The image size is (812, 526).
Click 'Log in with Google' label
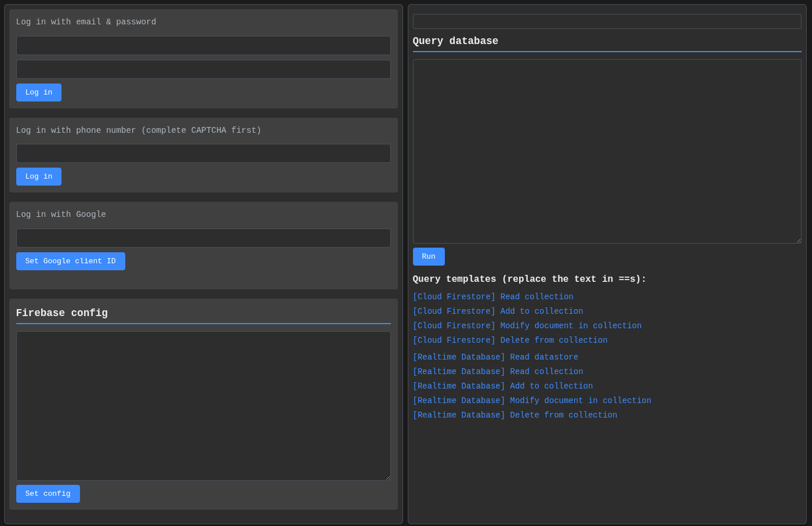[61, 215]
